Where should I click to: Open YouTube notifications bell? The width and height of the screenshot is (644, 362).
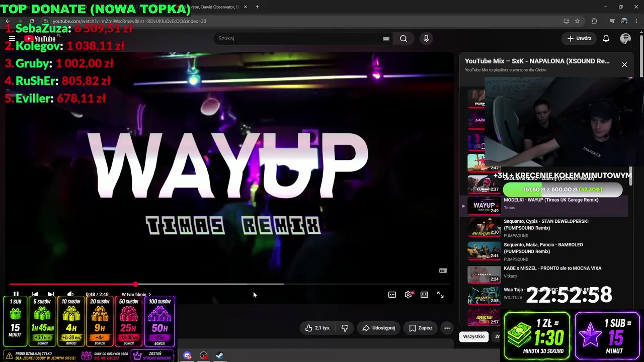tap(606, 38)
